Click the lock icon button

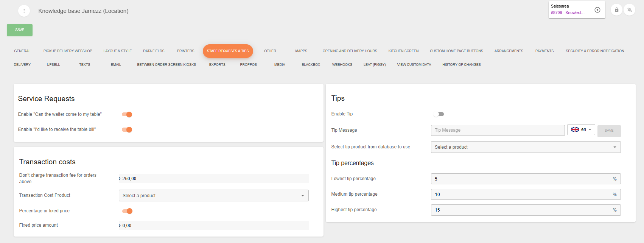coord(616,10)
